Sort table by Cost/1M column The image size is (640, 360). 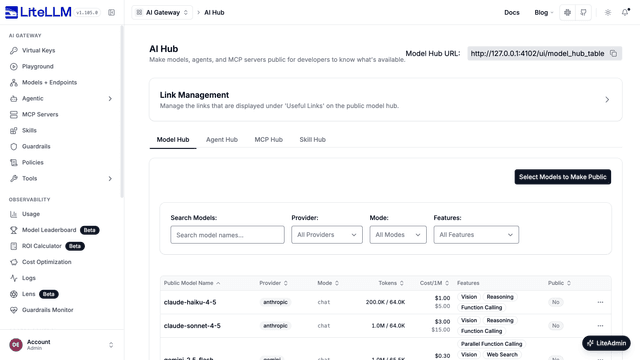[434, 283]
